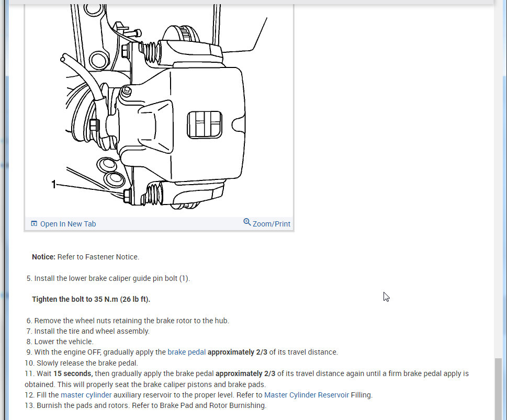The width and height of the screenshot is (507, 420).
Task: Click callout label 1 in the diagram
Action: click(54, 184)
